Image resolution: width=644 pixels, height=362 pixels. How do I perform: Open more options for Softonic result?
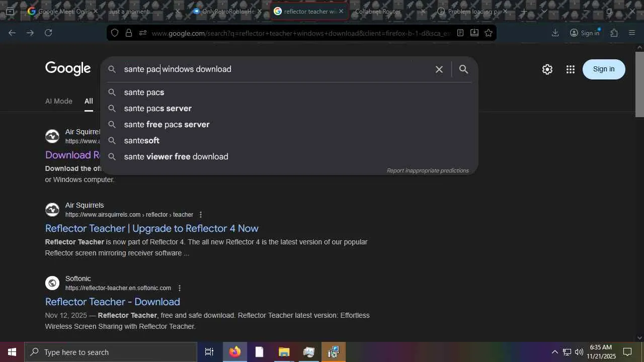pyautogui.click(x=179, y=288)
